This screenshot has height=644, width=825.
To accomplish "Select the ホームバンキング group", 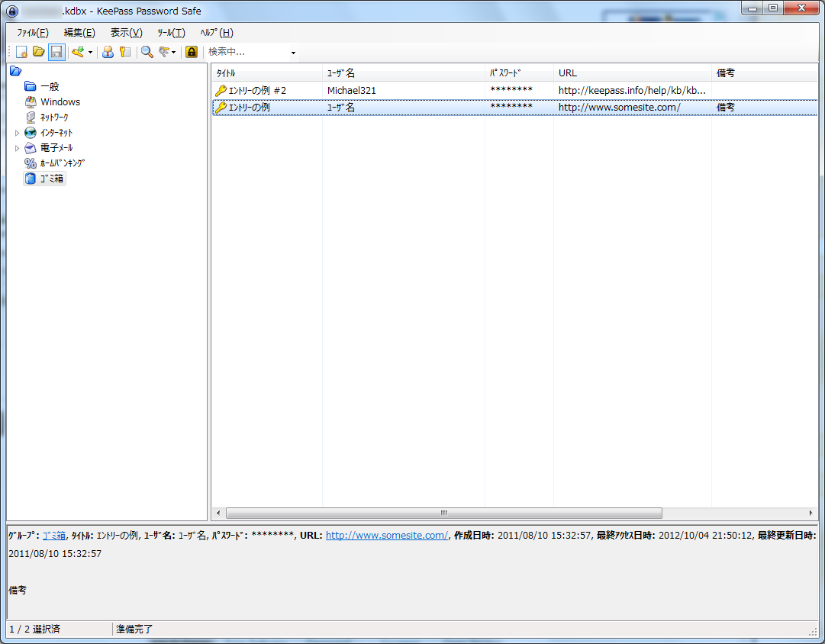I will point(62,163).
